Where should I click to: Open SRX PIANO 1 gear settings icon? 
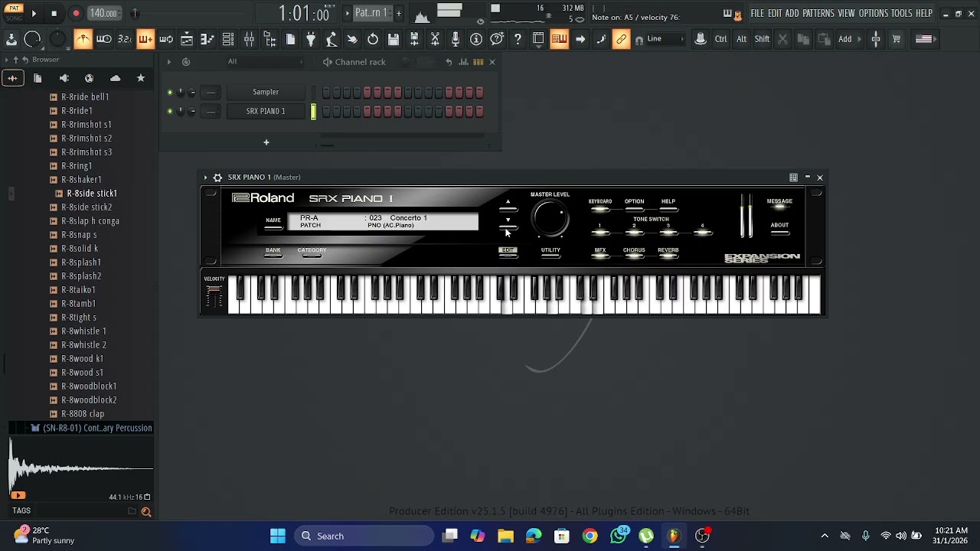pos(217,178)
